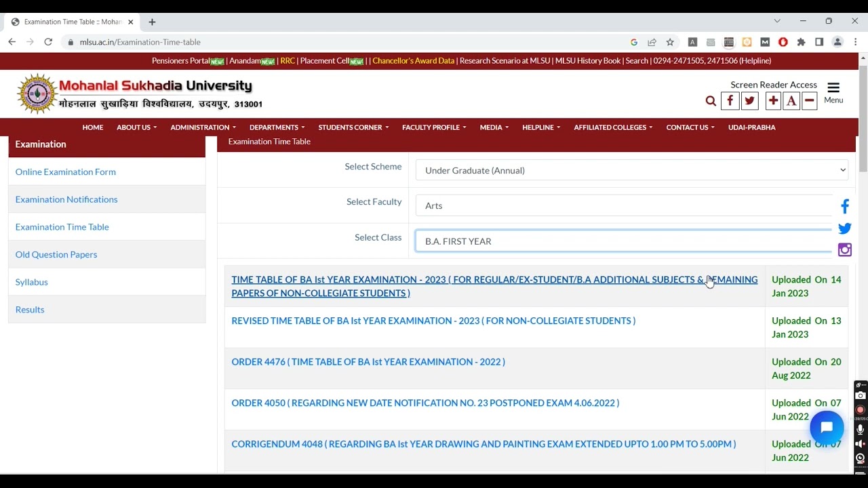
Task: Decrease font size with the minus icon
Action: [x=810, y=101]
